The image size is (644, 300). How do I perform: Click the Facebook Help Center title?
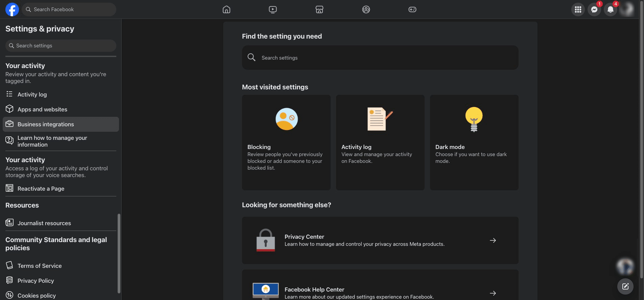314,290
